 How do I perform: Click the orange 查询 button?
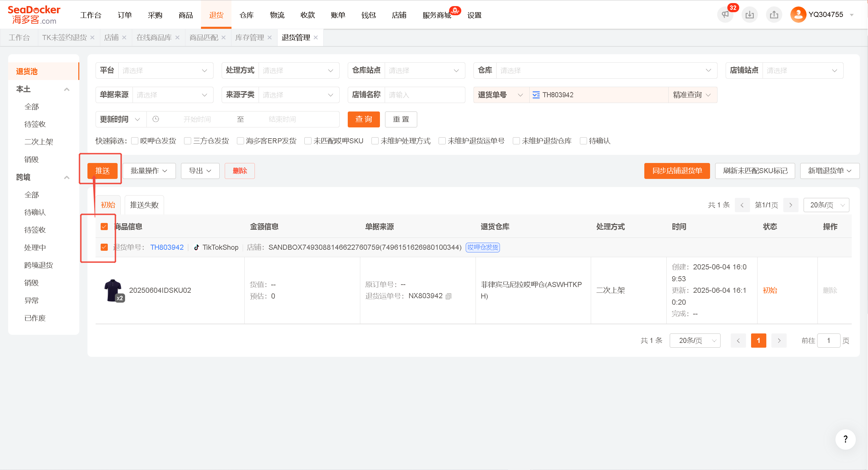(364, 119)
